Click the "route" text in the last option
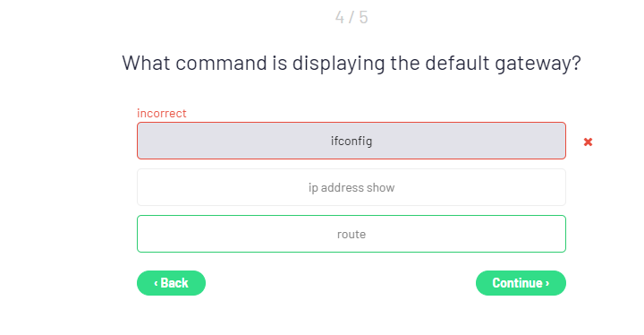 [x=352, y=234]
